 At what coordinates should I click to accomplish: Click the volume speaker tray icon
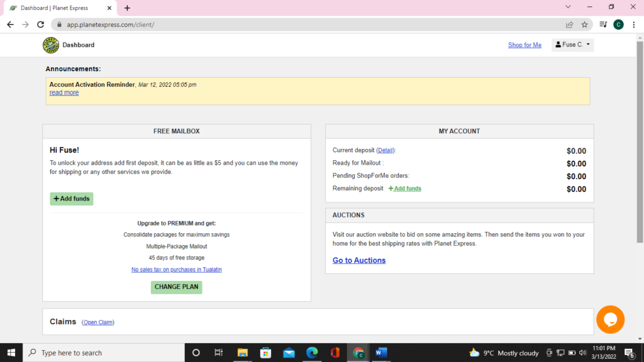click(x=582, y=353)
